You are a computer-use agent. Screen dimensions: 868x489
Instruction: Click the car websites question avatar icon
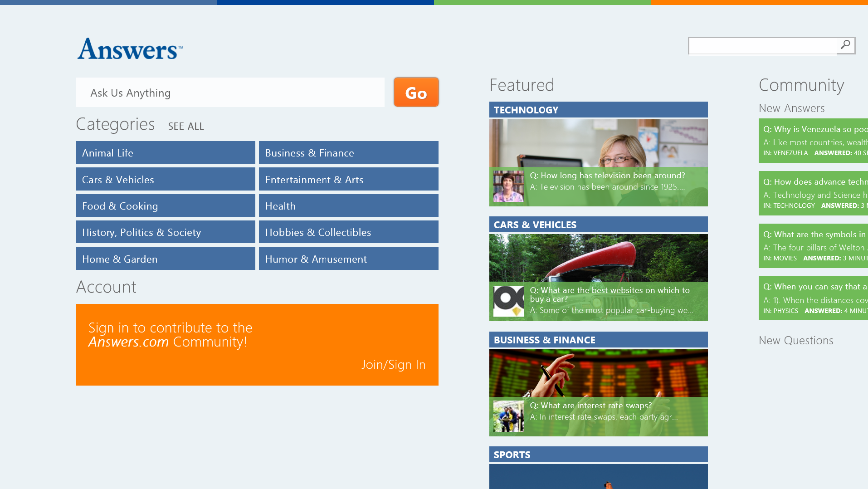(x=508, y=301)
